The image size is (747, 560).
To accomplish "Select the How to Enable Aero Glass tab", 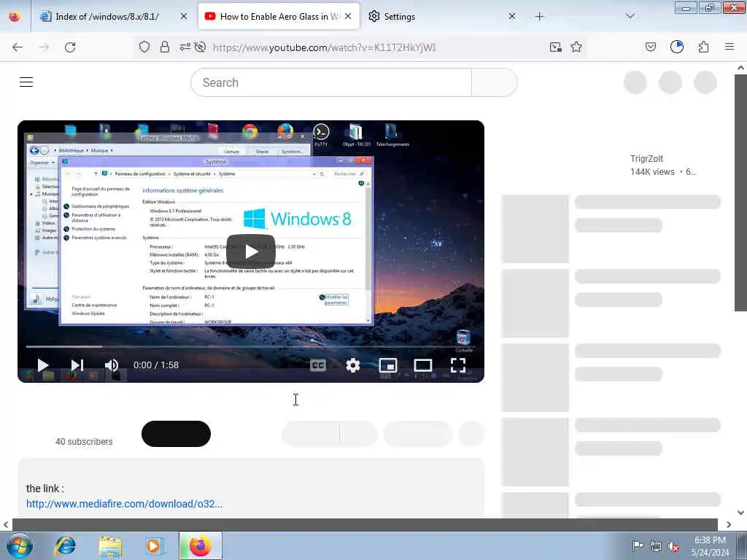I will click(x=279, y=16).
